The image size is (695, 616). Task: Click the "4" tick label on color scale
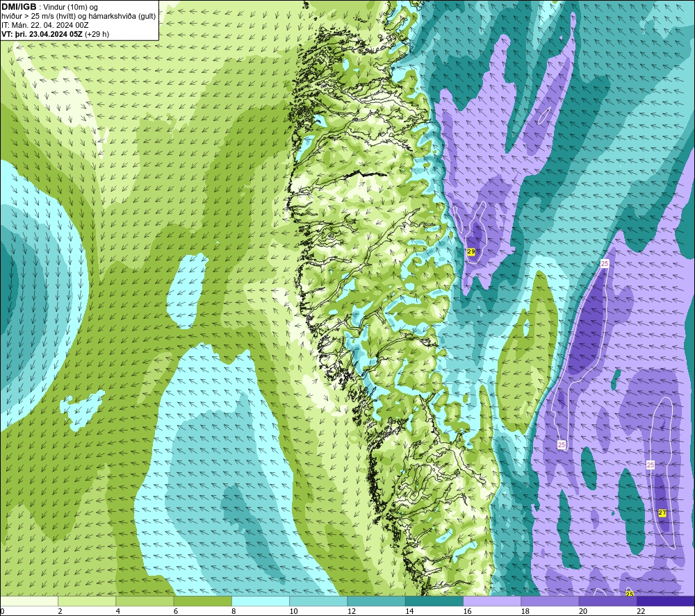pyautogui.click(x=118, y=611)
